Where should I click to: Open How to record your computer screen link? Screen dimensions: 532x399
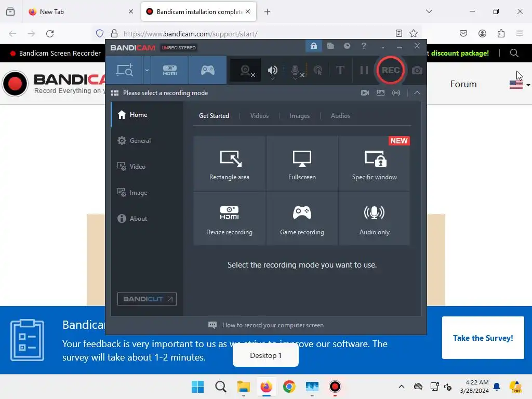(x=265, y=325)
